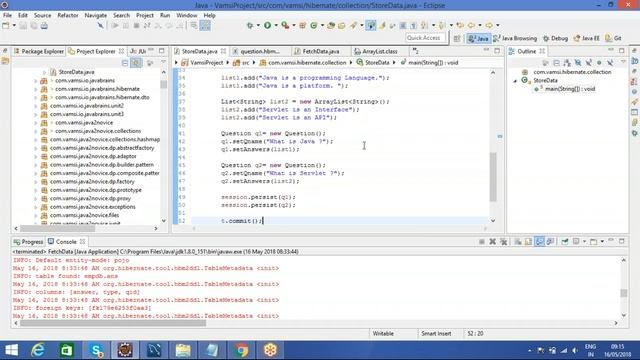Open Project Explorer view menu dropdown
This screenshot has width=640, height=360.
[x=163, y=62]
